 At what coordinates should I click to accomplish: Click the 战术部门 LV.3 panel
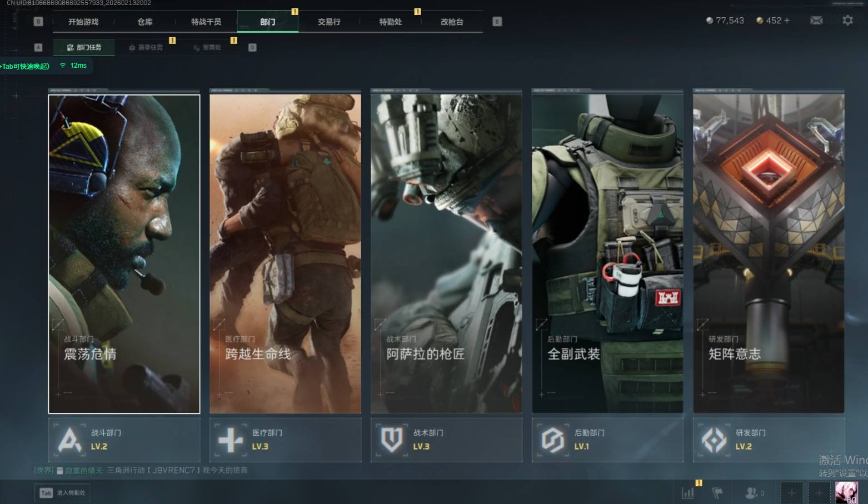coord(446,440)
